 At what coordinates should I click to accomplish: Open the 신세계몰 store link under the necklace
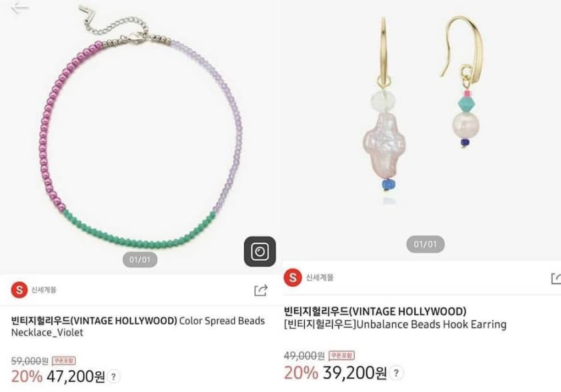click(43, 290)
